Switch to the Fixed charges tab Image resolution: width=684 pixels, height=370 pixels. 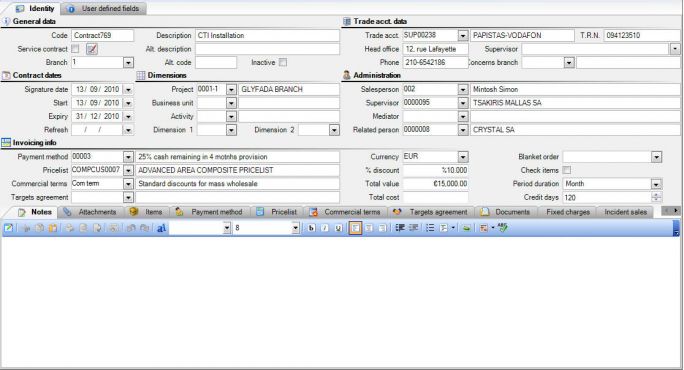point(568,212)
